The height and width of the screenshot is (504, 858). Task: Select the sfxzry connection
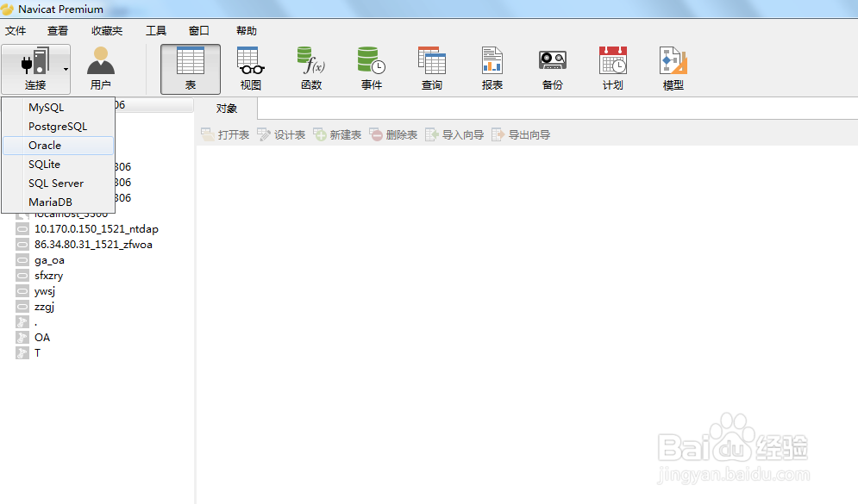[x=48, y=276]
